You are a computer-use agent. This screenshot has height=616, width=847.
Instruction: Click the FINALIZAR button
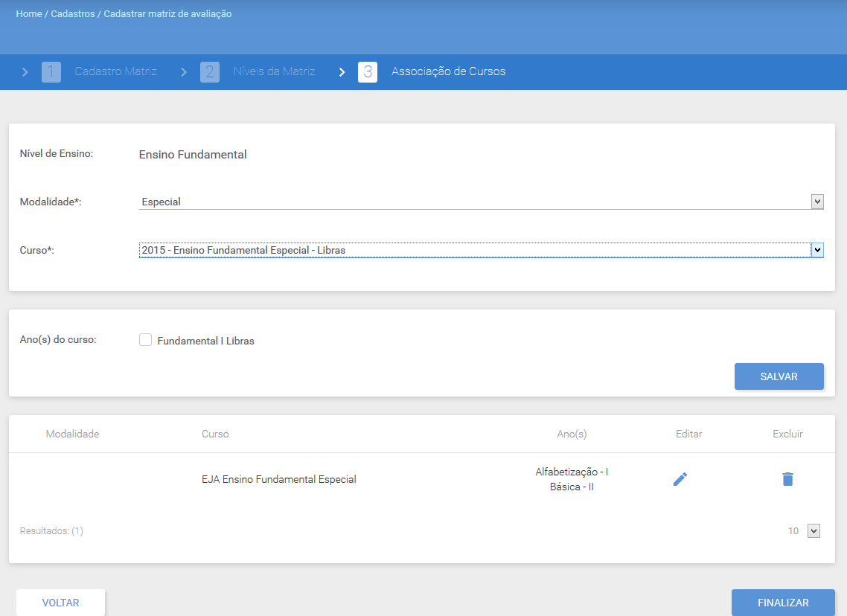[783, 603]
